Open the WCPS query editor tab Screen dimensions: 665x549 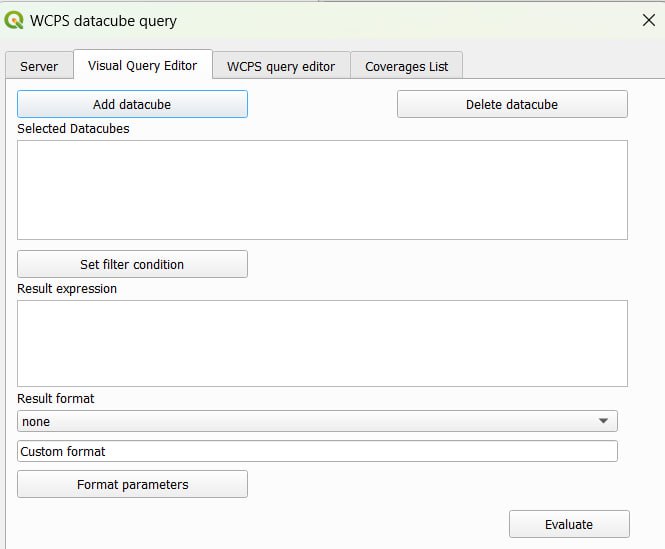point(281,66)
